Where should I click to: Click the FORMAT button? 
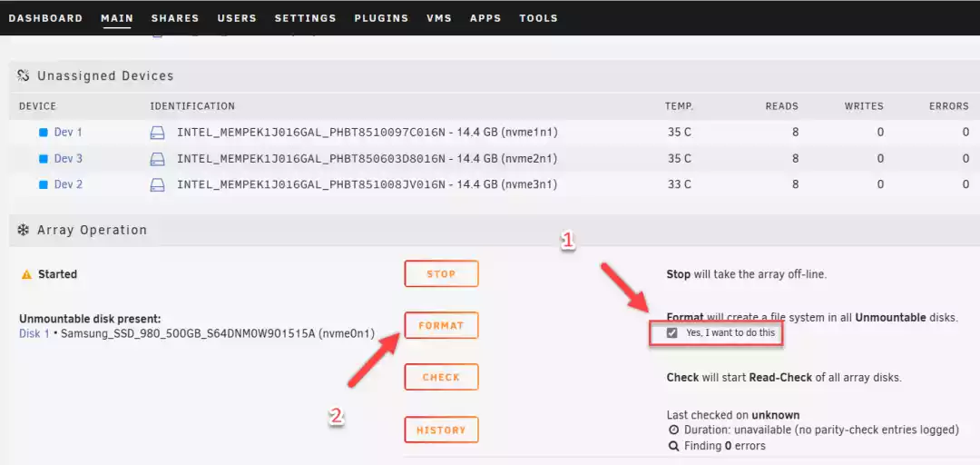point(441,325)
